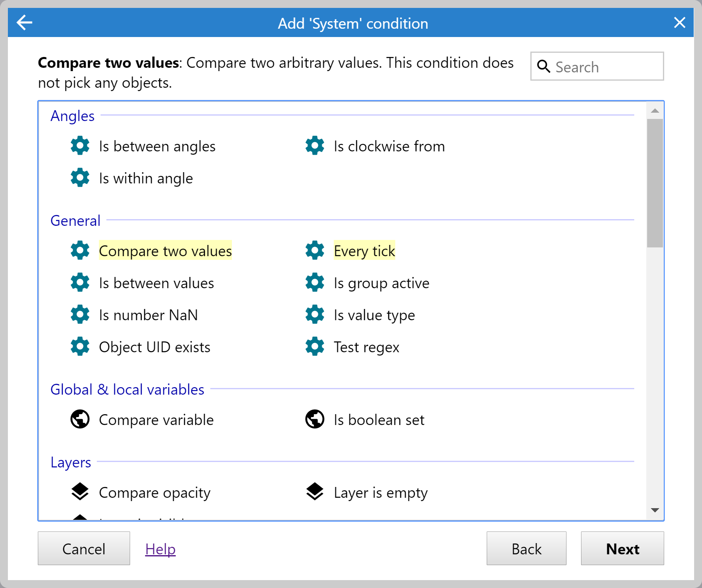Choose the Is between values condition

tap(156, 283)
